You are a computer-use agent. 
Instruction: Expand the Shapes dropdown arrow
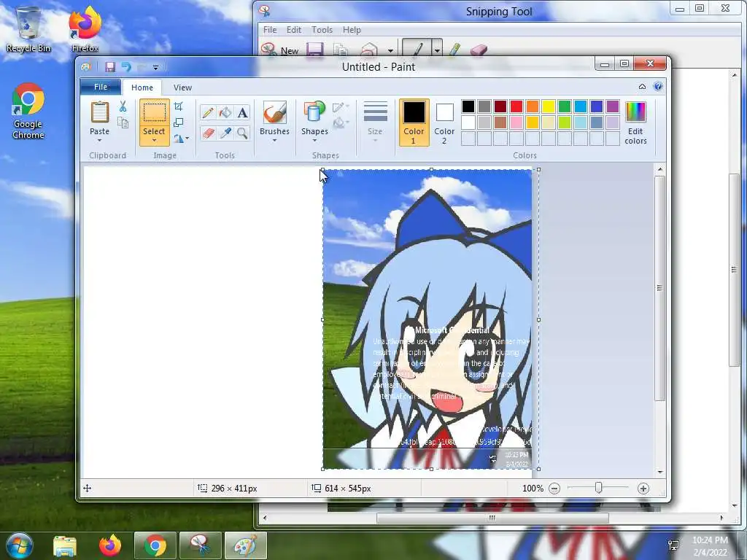314,141
